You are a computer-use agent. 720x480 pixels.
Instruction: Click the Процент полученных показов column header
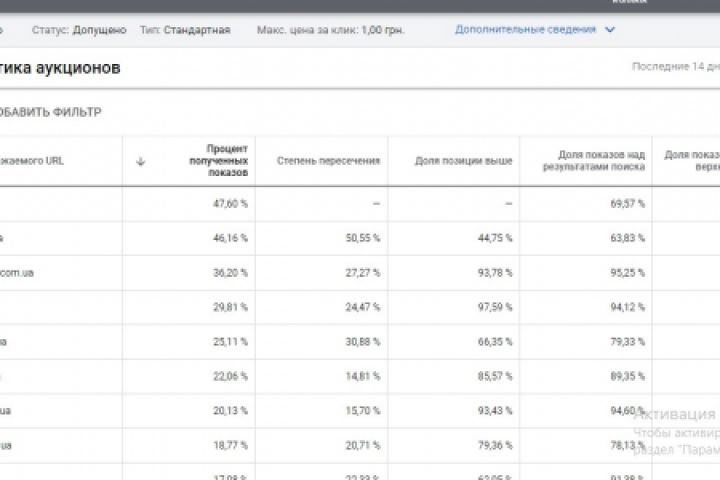coord(219,161)
